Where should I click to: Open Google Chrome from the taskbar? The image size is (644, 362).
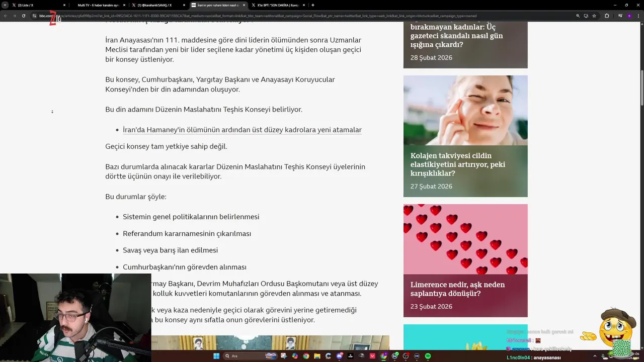pyautogui.click(x=306, y=356)
